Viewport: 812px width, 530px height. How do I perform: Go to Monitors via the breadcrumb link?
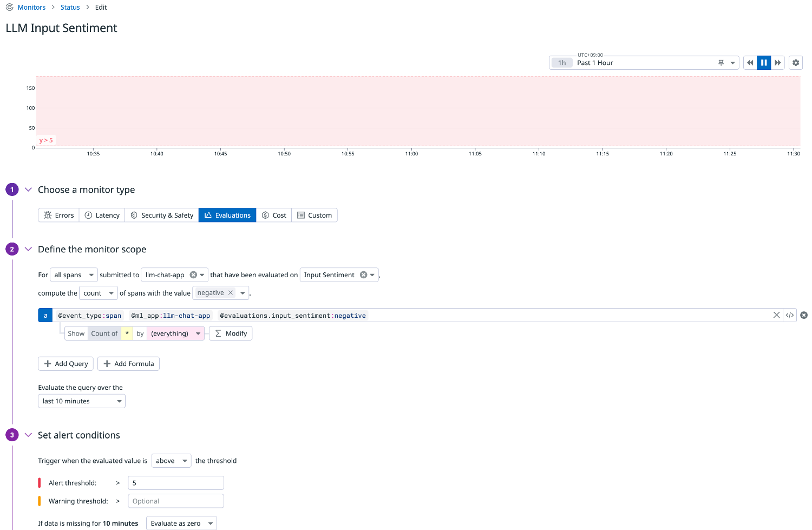(x=31, y=7)
